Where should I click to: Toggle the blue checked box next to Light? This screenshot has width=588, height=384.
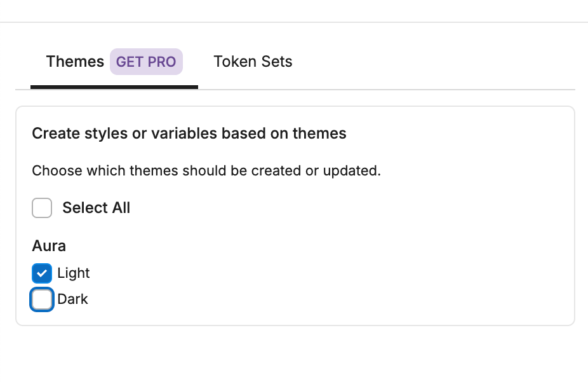tap(42, 273)
